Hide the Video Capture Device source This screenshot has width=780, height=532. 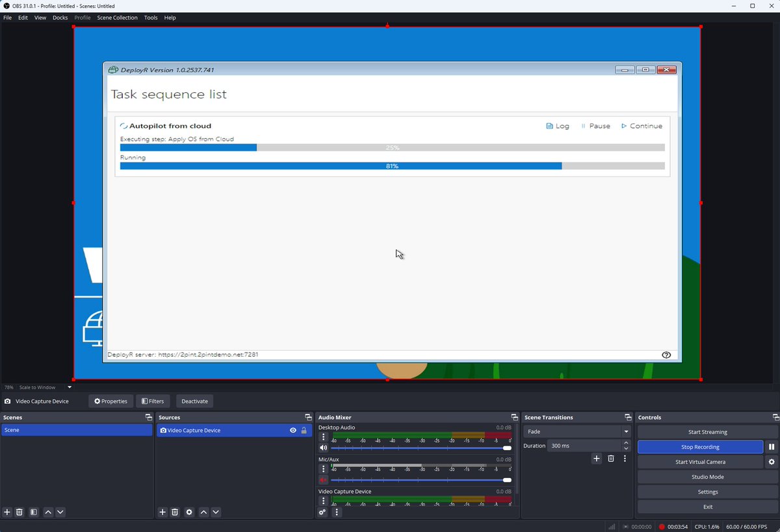[294, 430]
